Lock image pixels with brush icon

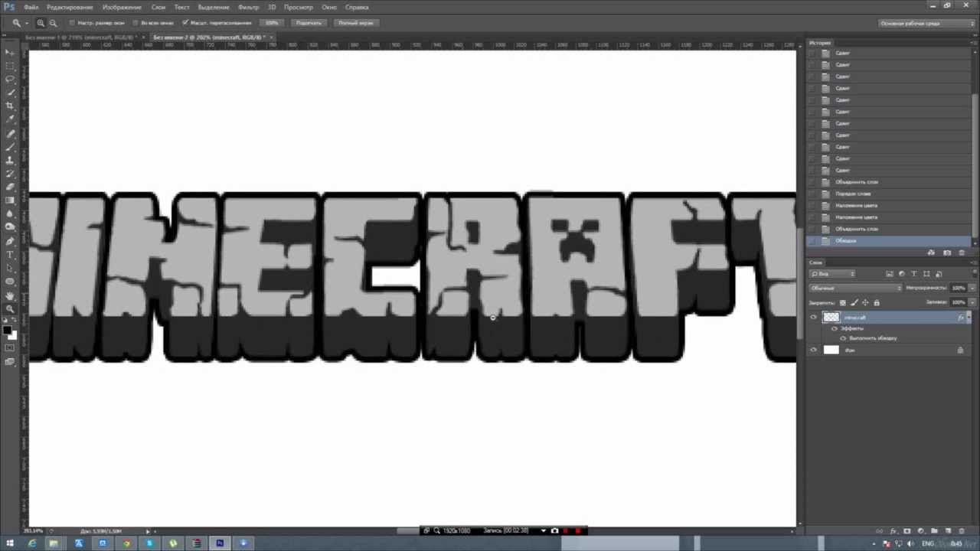point(854,302)
